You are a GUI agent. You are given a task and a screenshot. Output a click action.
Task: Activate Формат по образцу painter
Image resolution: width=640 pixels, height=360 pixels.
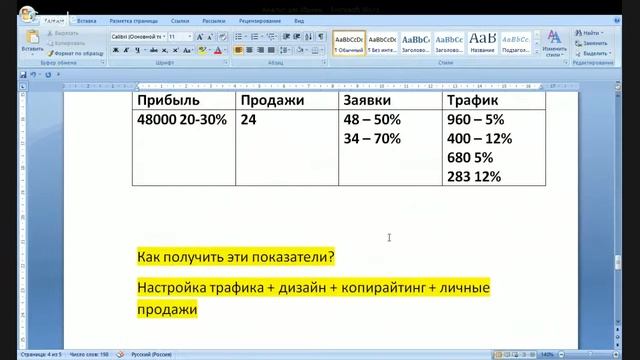[x=75, y=53]
